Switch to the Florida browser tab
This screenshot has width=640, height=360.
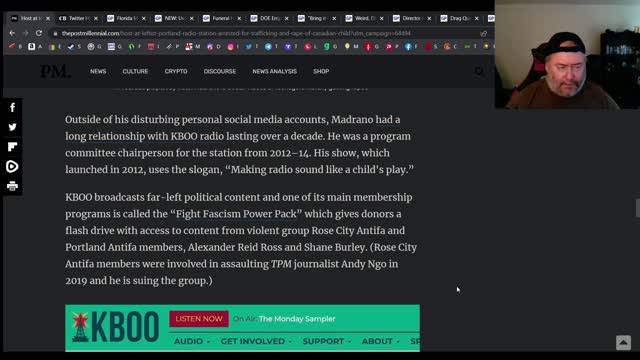point(126,18)
